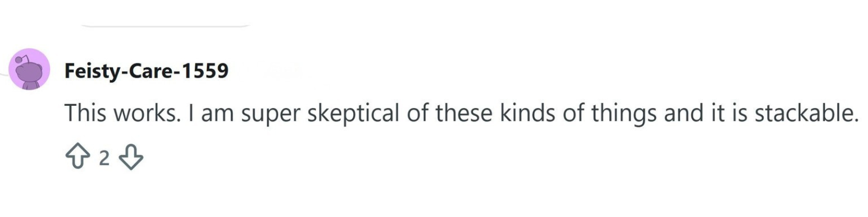The height and width of the screenshot is (217, 868).
Task: Upvote the Feisty-Care-1559 comment
Action: point(77,158)
